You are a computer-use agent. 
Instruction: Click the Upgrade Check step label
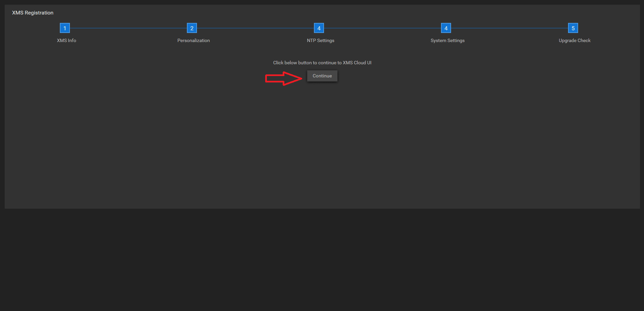click(x=575, y=40)
